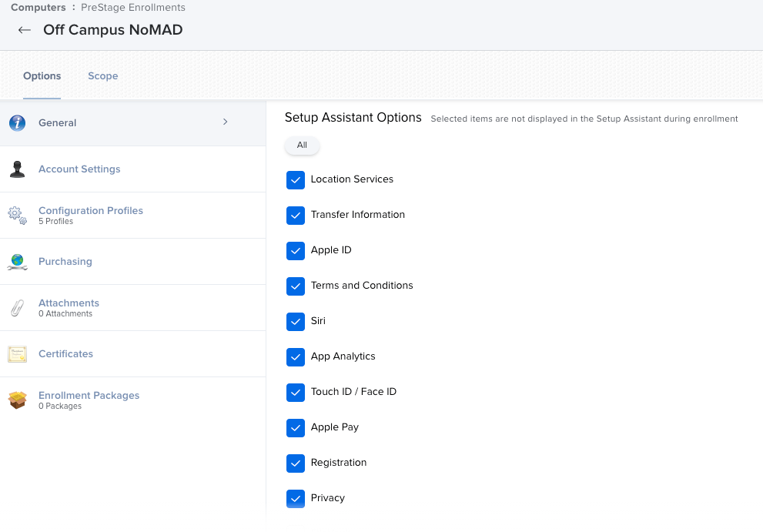The image size is (763, 532).
Task: Open PreStage Enrollments breadcrumb link
Action: (133, 8)
